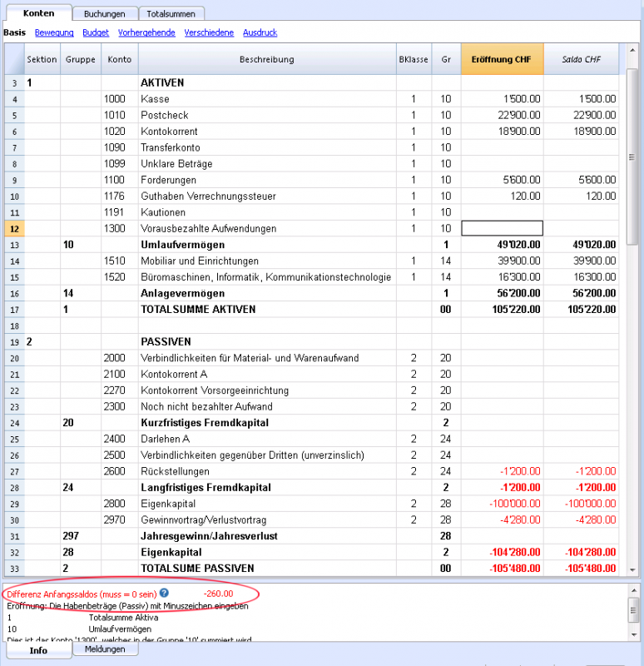The image size is (644, 666).
Task: Select the 'Forderungen' cell
Action: coord(267,180)
